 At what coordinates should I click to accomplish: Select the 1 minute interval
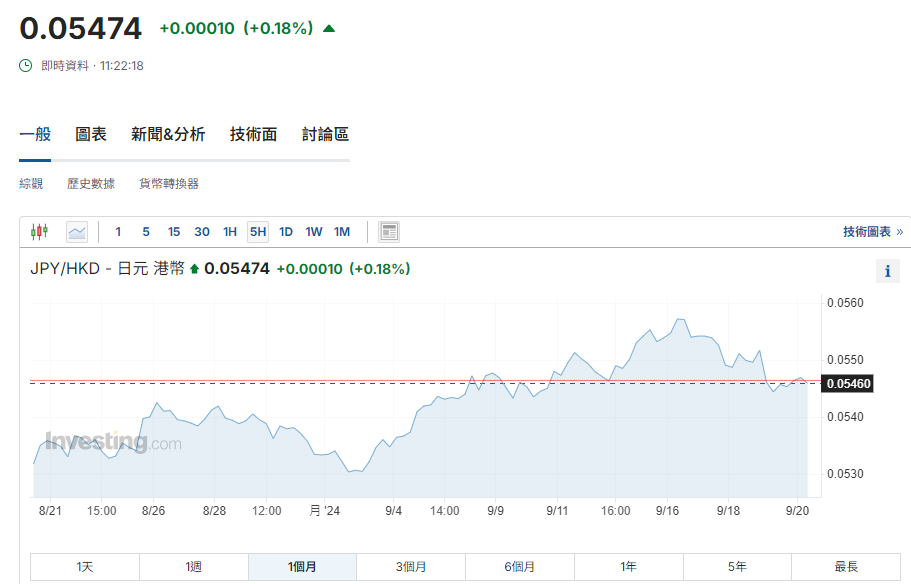[x=118, y=232]
